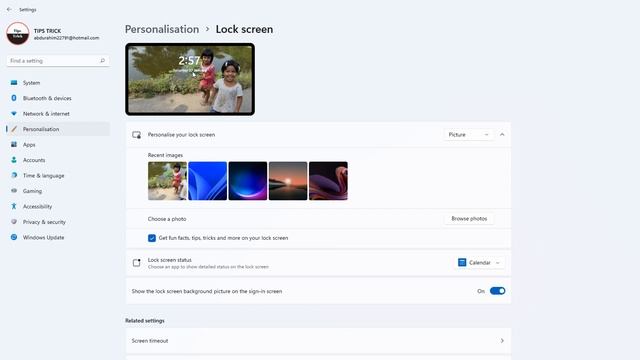
Task: Open Accounts settings page
Action: (x=58, y=160)
